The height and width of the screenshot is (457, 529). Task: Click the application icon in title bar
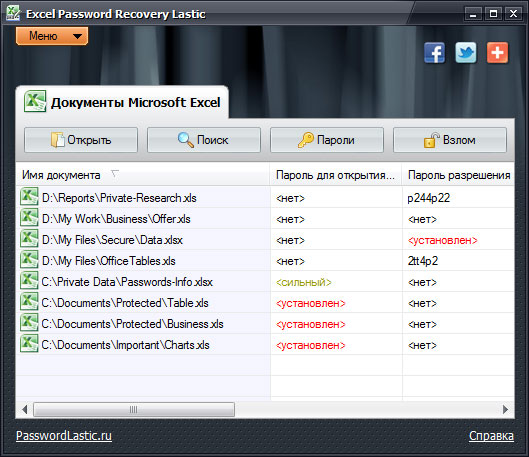(x=13, y=13)
